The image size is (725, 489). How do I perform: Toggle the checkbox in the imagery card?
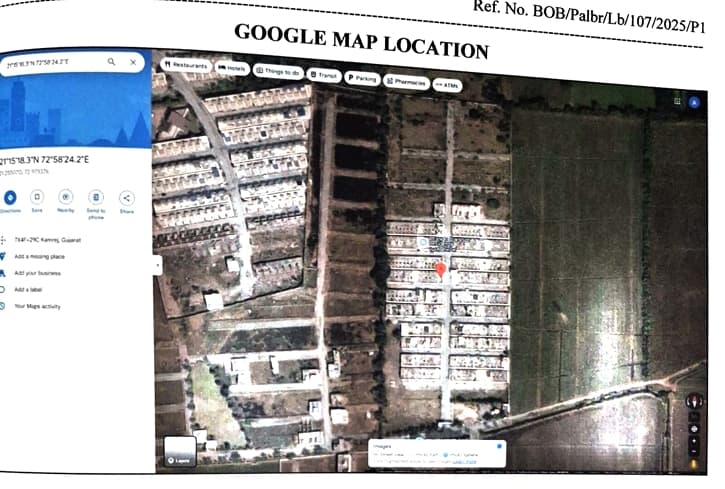pyautogui.click(x=499, y=446)
